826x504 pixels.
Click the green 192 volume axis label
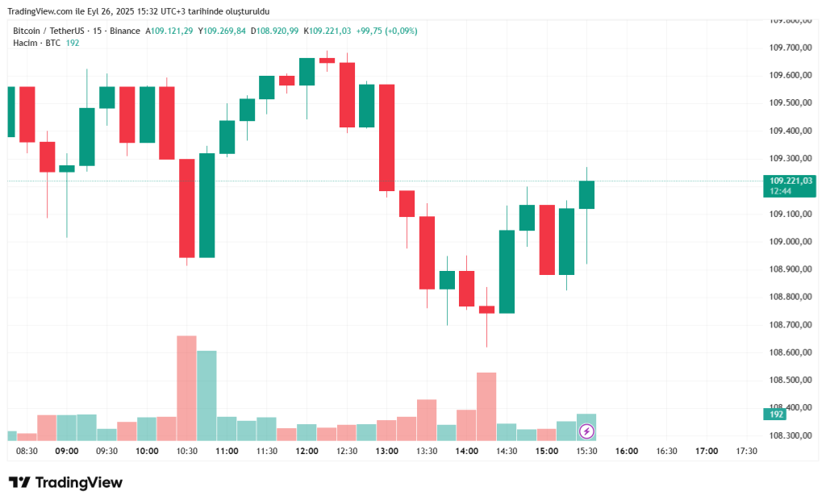[774, 414]
